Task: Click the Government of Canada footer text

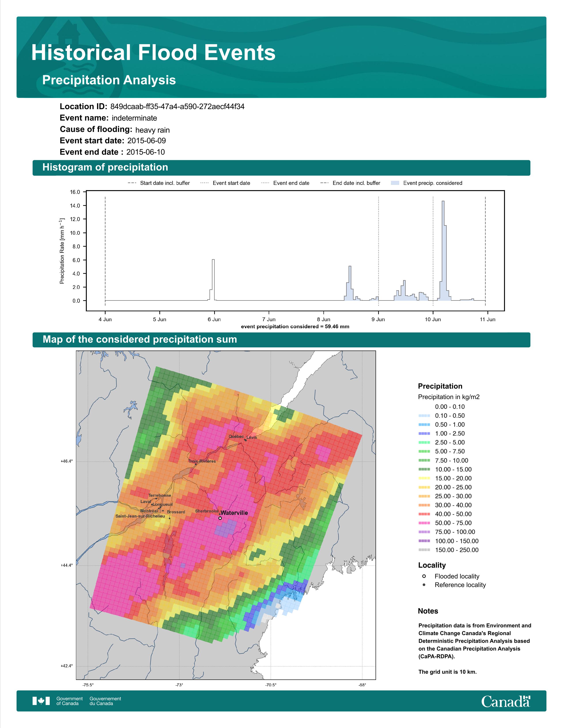Action: (x=69, y=701)
